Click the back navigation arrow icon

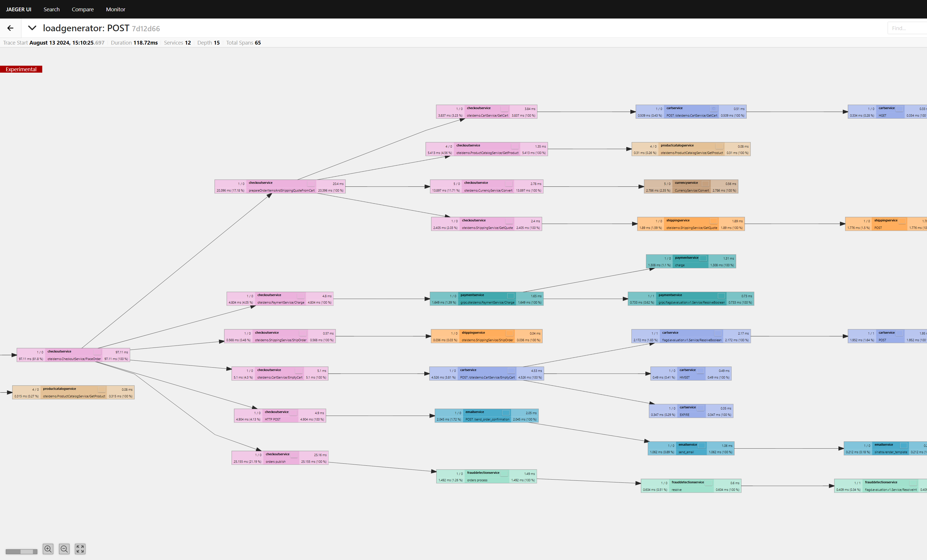pos(10,28)
